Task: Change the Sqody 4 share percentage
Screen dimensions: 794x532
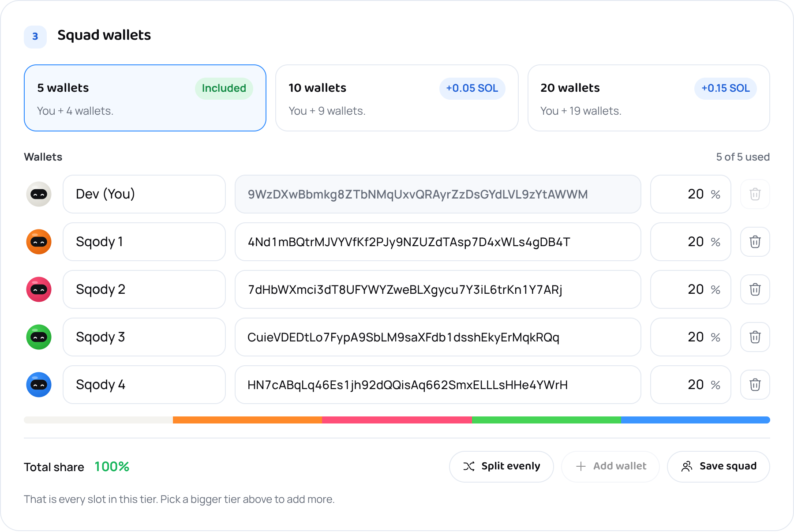Action: coord(691,385)
